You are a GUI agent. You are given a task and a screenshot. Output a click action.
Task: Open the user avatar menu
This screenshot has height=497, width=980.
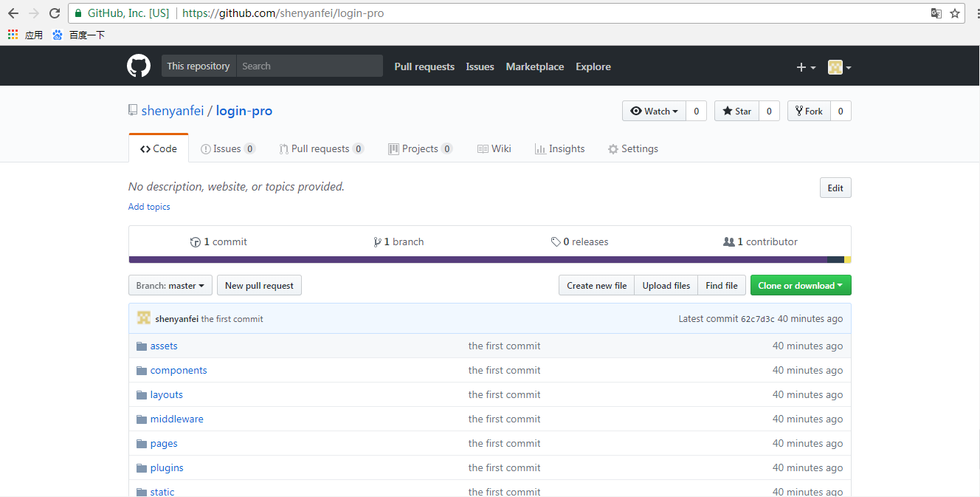click(x=840, y=66)
